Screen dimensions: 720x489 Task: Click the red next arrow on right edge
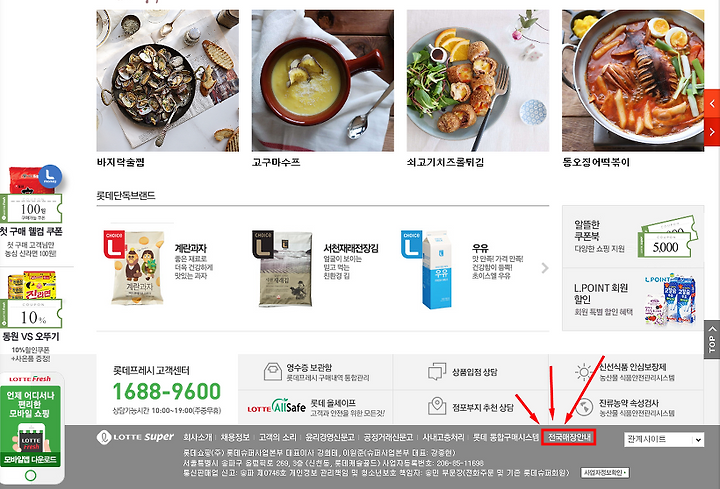pyautogui.click(x=712, y=132)
